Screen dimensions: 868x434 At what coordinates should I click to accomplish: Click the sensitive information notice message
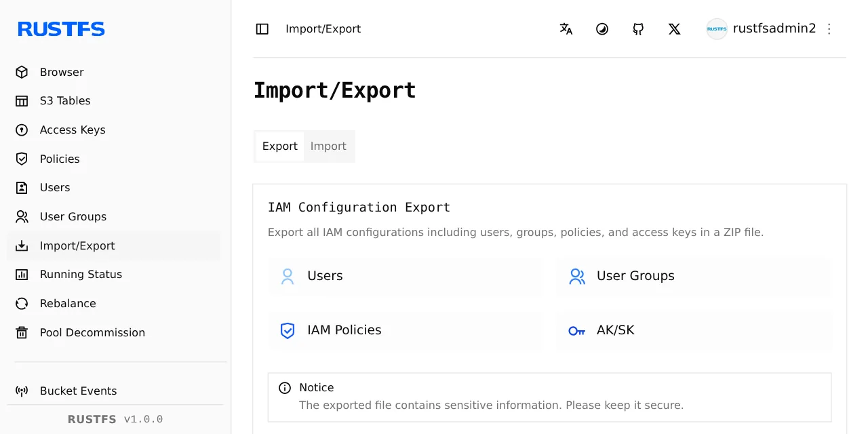click(492, 406)
